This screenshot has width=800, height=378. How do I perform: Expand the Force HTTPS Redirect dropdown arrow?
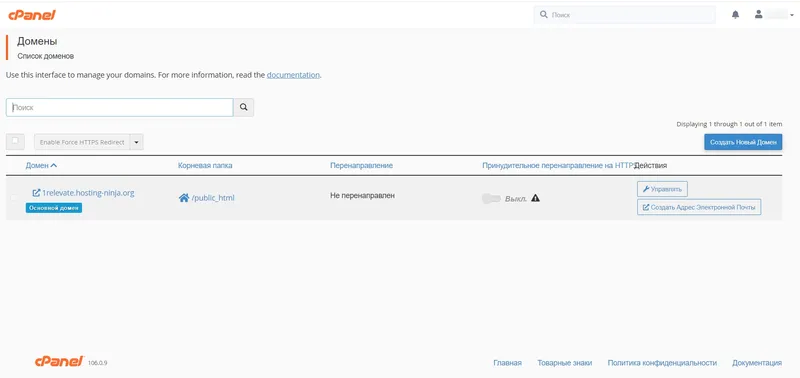coord(137,142)
